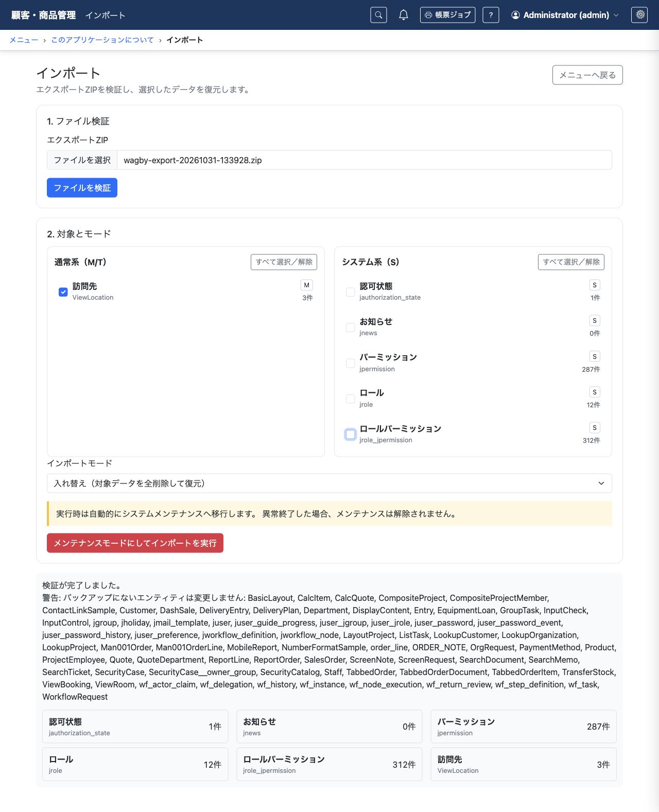
Task: Click the 顧客・商品管理 app title
Action: [43, 15]
